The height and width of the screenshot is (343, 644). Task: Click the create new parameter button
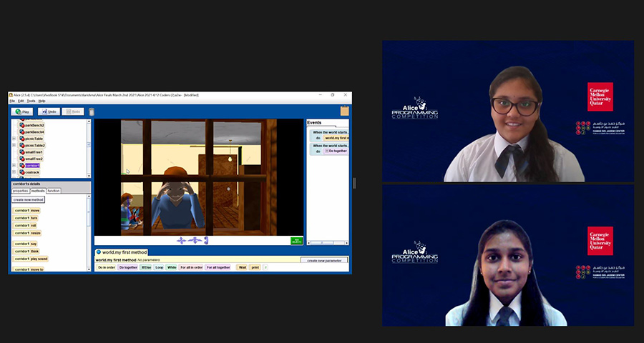tap(323, 261)
